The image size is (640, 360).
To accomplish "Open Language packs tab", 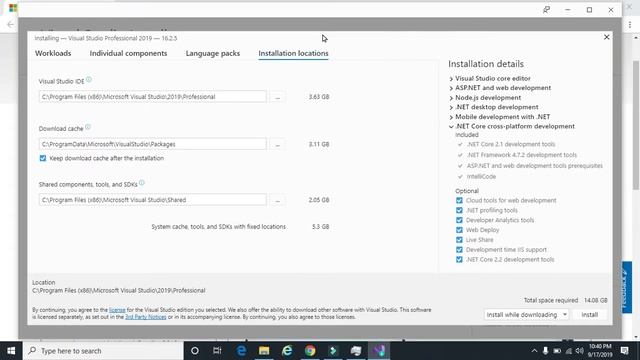I will tap(213, 53).
